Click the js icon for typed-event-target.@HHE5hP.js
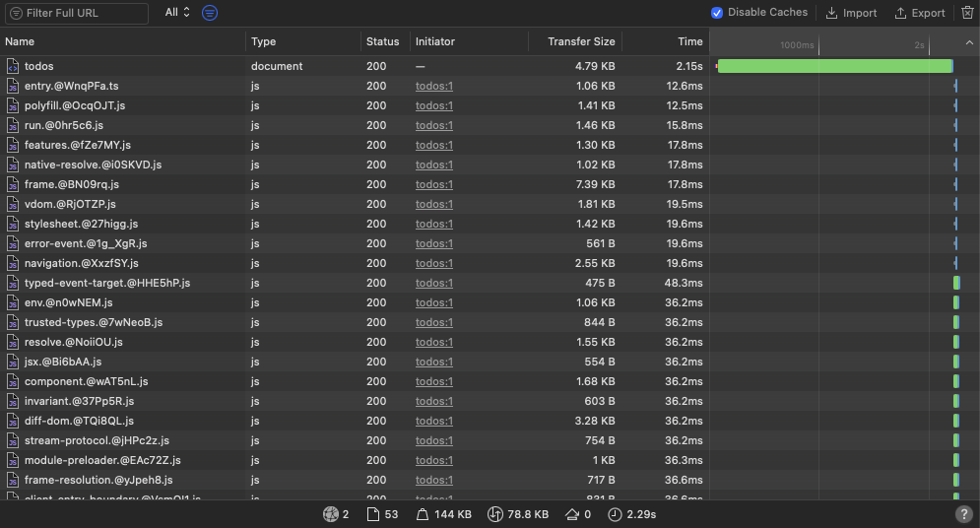This screenshot has width=980, height=528. click(13, 283)
